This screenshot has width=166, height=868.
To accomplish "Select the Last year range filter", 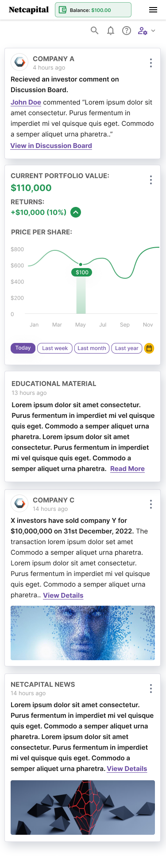I will coord(127,348).
